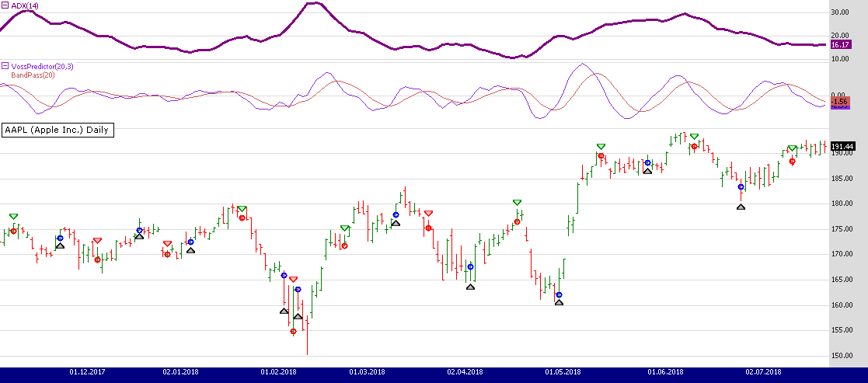Click the rightmost green down-triangle near 191

pos(792,148)
